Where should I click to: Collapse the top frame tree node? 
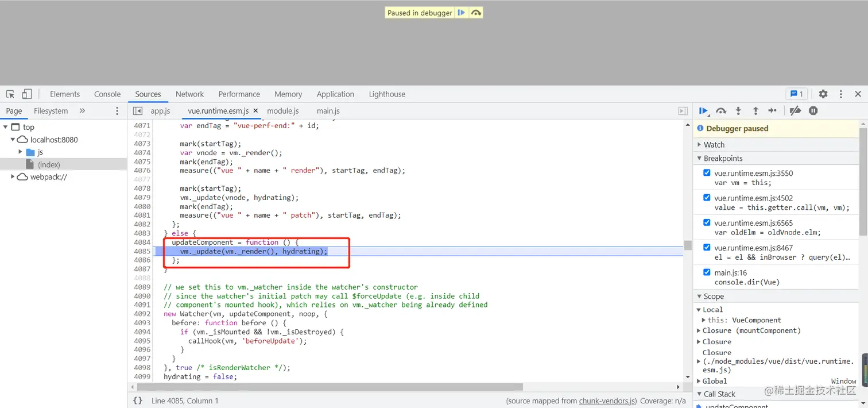pyautogui.click(x=5, y=127)
